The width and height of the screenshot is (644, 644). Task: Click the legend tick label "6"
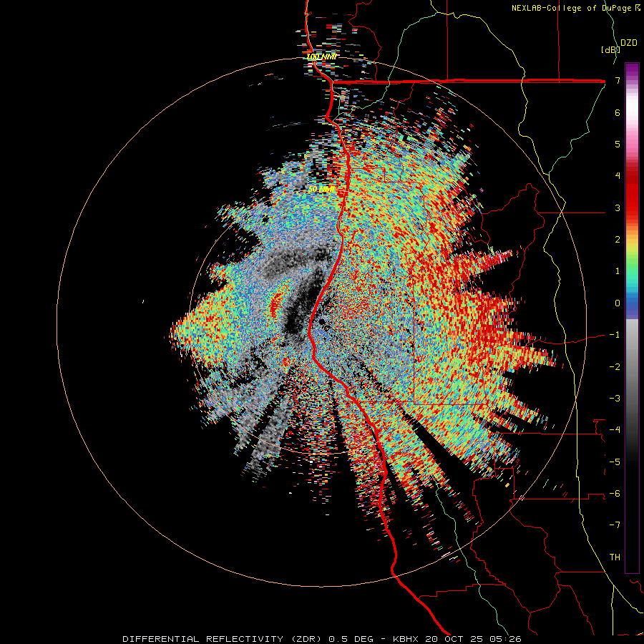tap(618, 112)
